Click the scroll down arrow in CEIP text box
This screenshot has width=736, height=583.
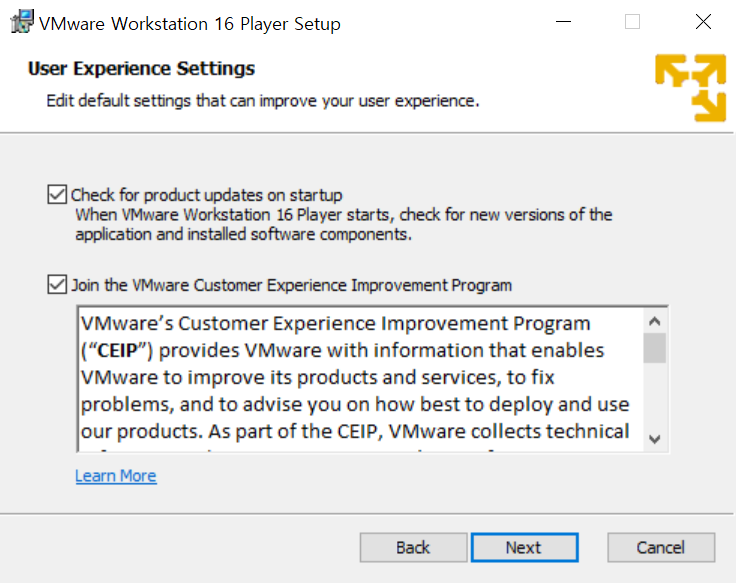tap(654, 439)
